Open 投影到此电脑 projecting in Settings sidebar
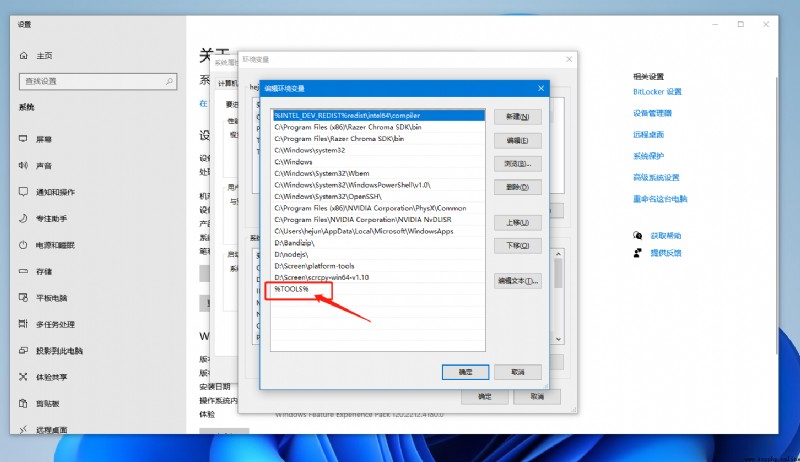800x462 pixels. tap(51, 351)
